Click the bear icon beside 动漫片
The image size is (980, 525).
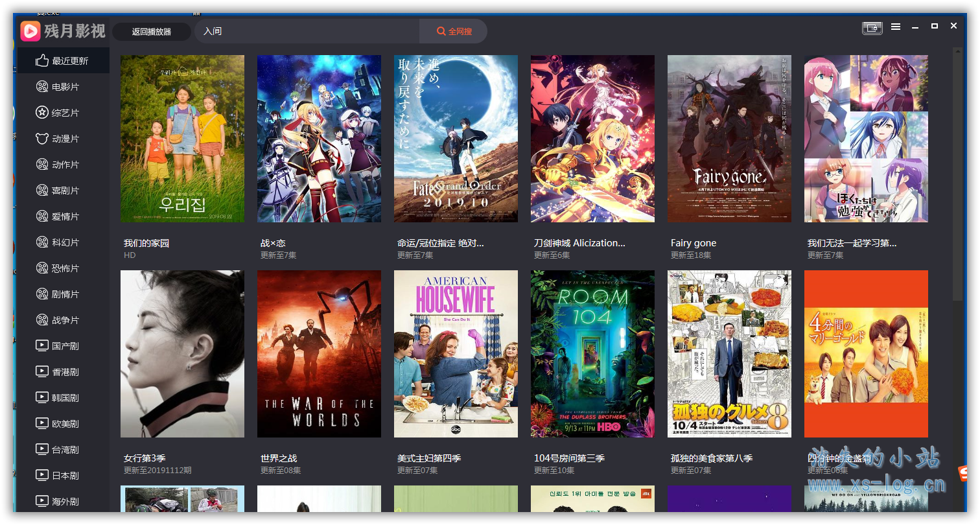coord(42,138)
